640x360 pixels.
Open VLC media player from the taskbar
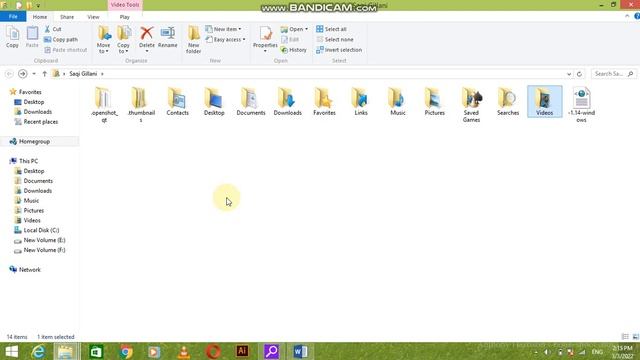[184, 351]
